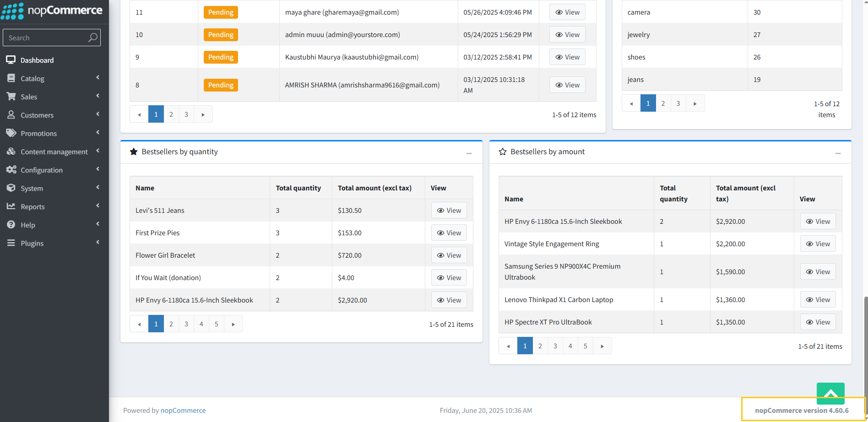Go to previous page of orders list
Image resolution: width=868 pixels, height=422 pixels.
(139, 114)
